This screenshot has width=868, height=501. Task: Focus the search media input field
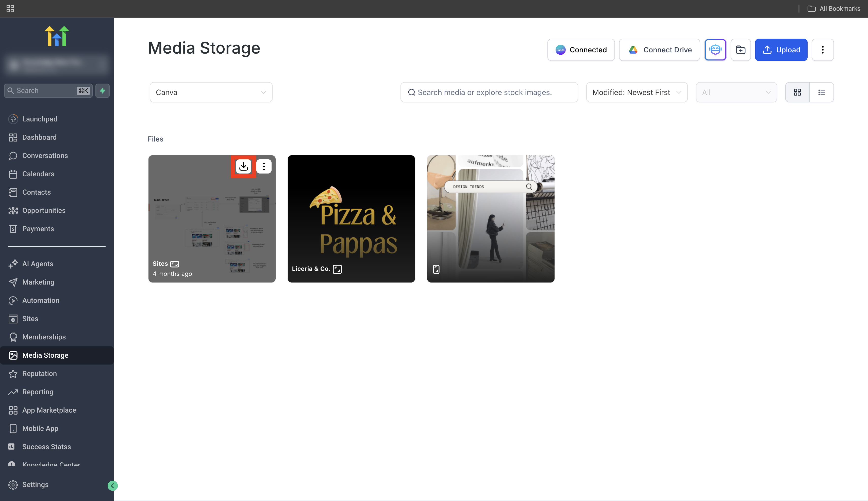click(489, 92)
